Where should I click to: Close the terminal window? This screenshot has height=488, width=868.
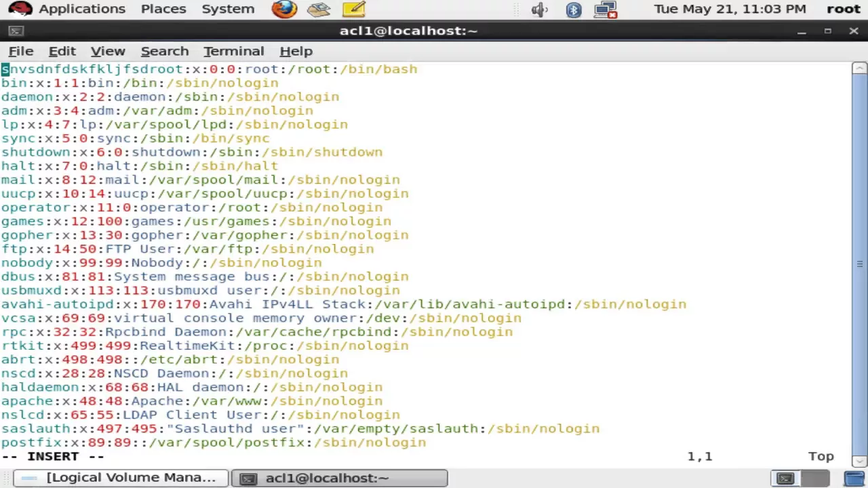854,31
